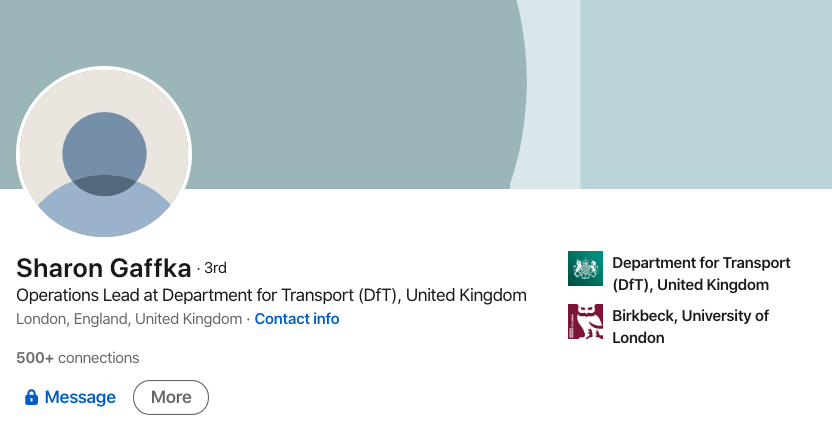Click the lock icon beside Message
The height and width of the screenshot is (437, 832).
click(31, 397)
